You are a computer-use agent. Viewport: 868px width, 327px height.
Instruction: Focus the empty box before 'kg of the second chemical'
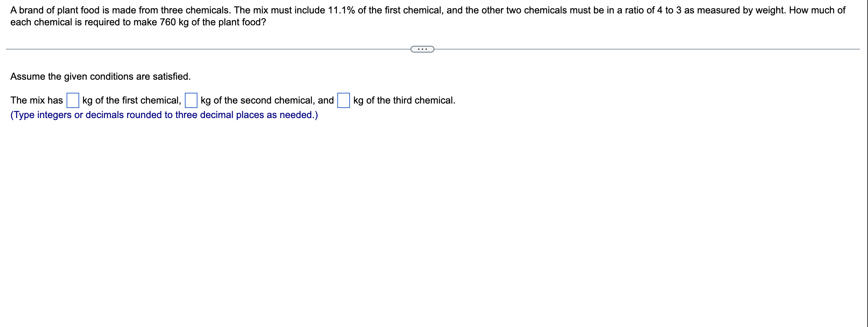[191, 100]
